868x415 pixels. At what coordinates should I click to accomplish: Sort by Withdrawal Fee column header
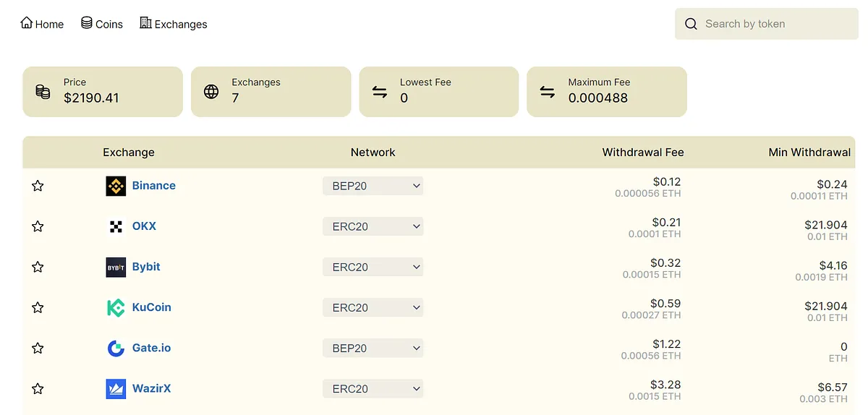pyautogui.click(x=642, y=152)
